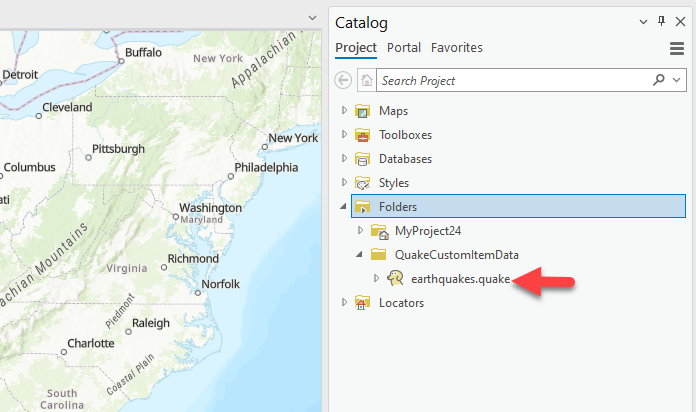This screenshot has width=696, height=412.
Task: Click the Styles folder icon
Action: (x=362, y=183)
